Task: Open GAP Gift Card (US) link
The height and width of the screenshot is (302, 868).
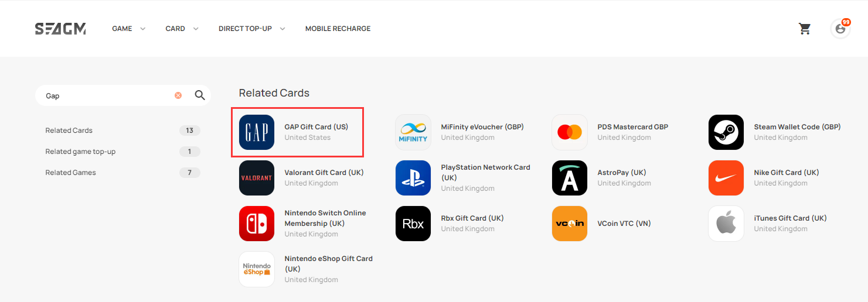Action: point(316,127)
